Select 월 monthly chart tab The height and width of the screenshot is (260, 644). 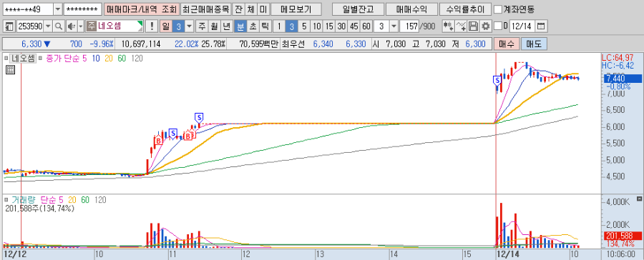pyautogui.click(x=214, y=26)
